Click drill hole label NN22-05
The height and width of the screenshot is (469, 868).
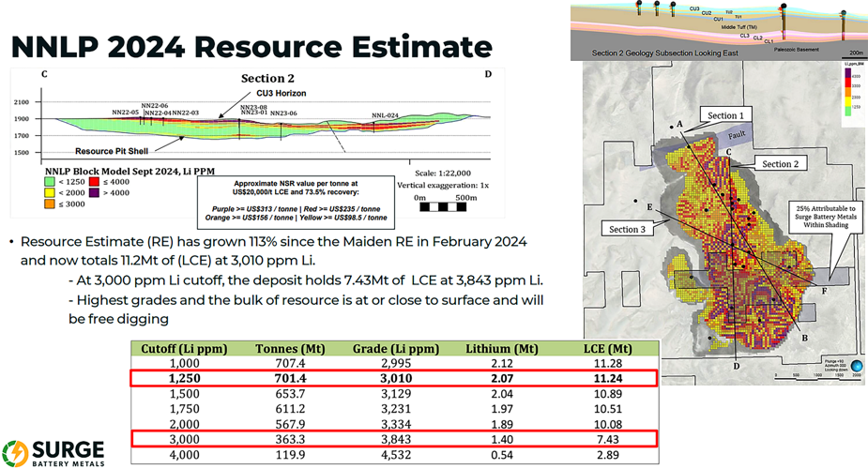(125, 113)
